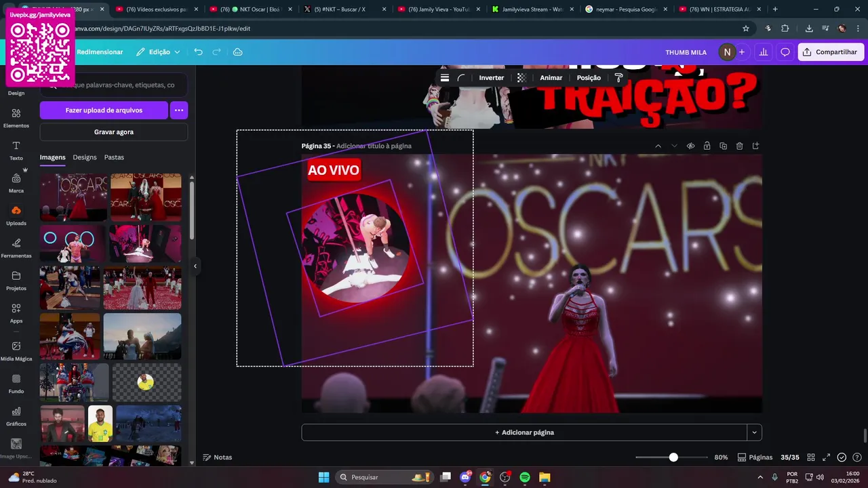Open the Ferramentas sidebar panel
Viewport: 868px width, 488px height.
[x=16, y=248]
